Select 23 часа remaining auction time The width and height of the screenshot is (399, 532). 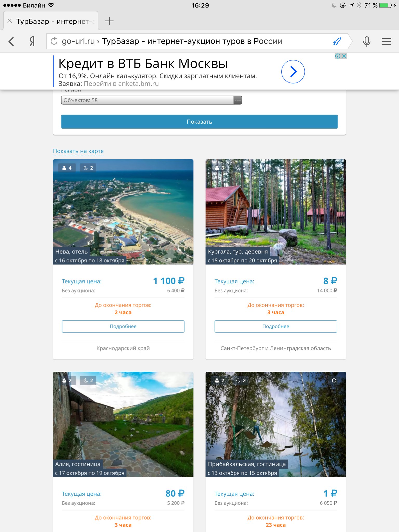tap(276, 525)
